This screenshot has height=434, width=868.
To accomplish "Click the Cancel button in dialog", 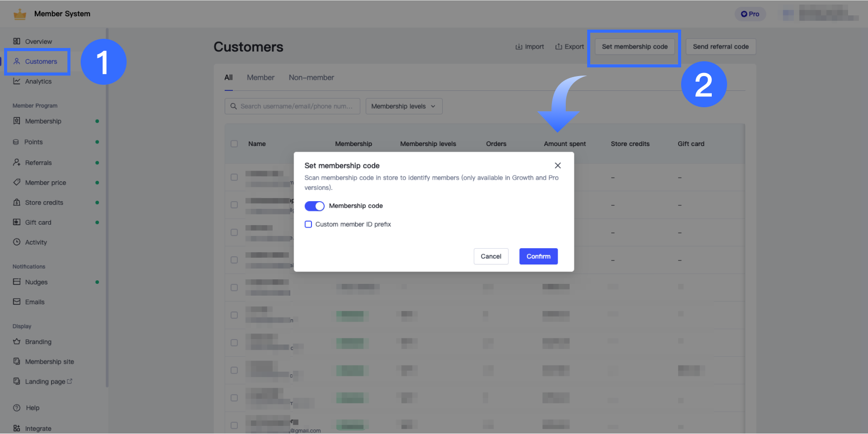I will [491, 256].
